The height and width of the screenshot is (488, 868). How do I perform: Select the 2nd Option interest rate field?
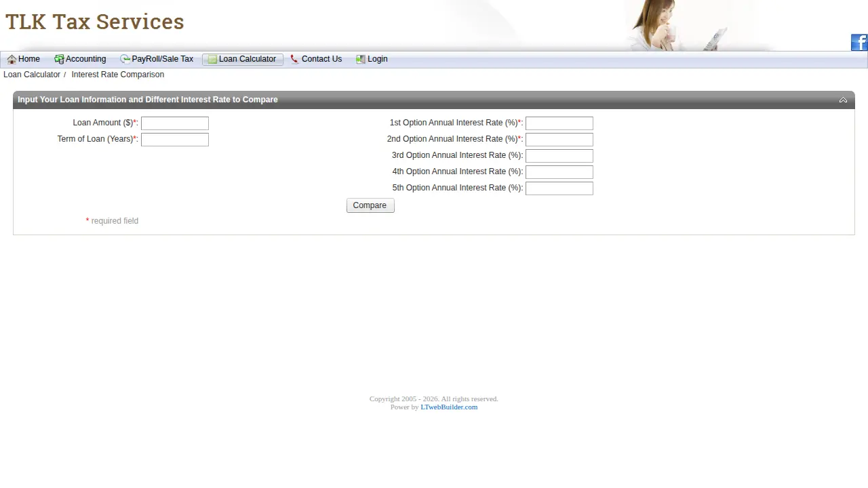click(x=559, y=140)
